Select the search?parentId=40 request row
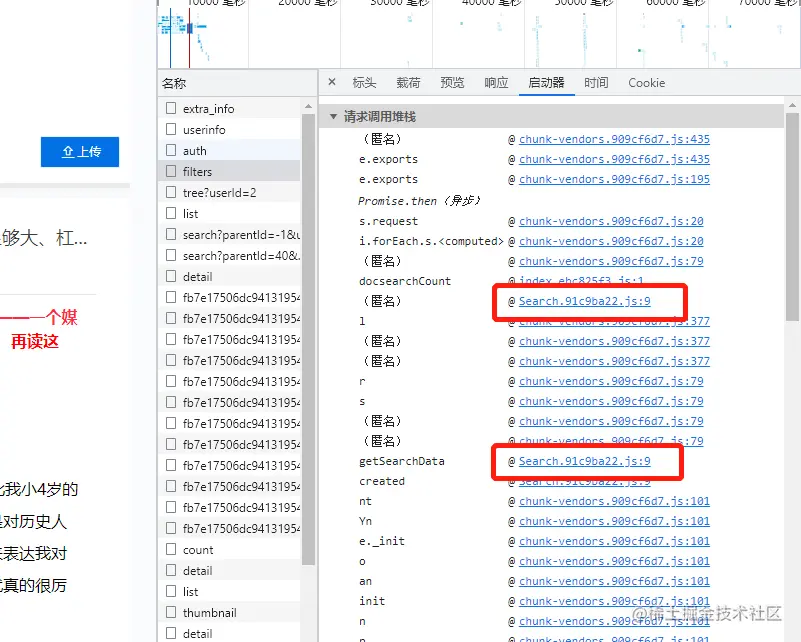 [x=229, y=255]
